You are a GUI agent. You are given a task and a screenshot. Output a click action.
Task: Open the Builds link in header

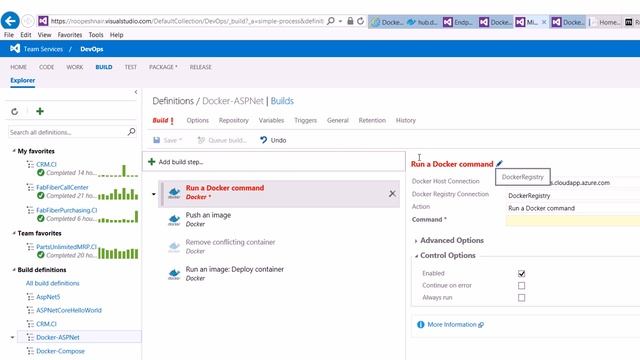[x=282, y=101]
